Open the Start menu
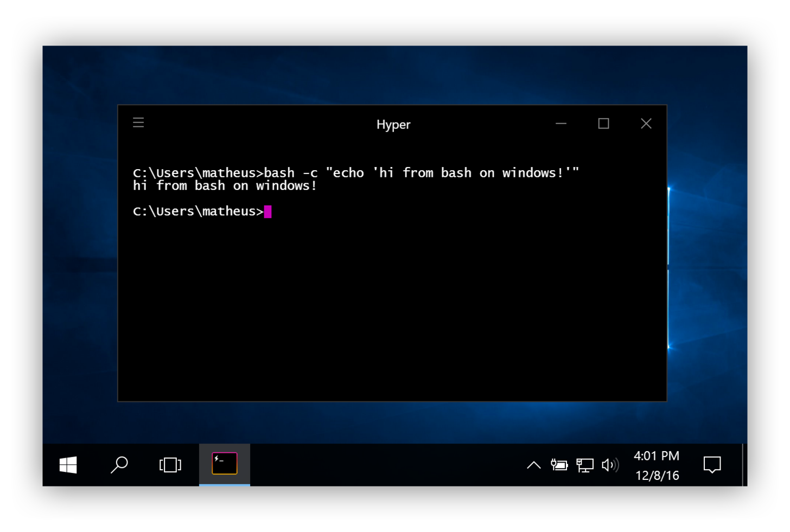 click(x=67, y=465)
